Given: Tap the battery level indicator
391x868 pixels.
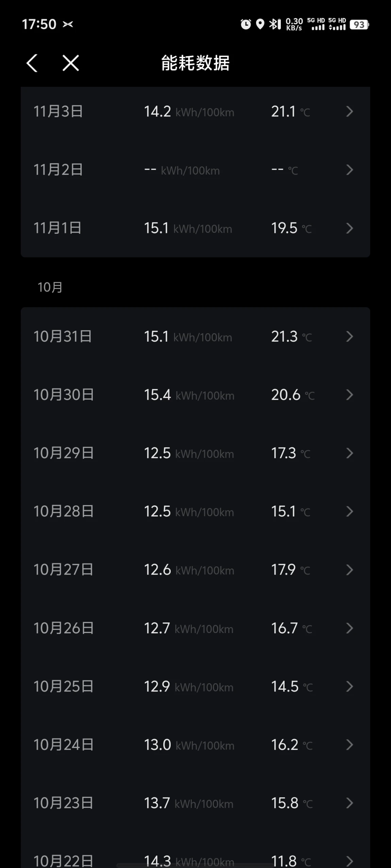Looking at the screenshot, I should point(359,25).
